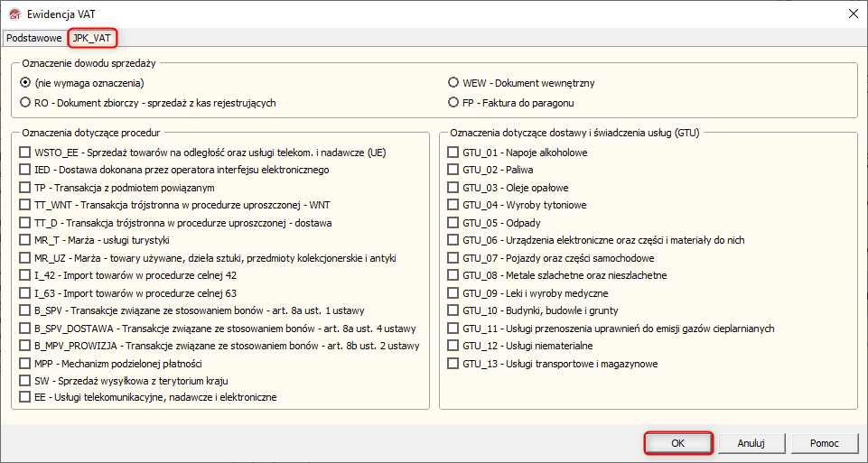
Task: Click the Anuluj button
Action: point(751,443)
